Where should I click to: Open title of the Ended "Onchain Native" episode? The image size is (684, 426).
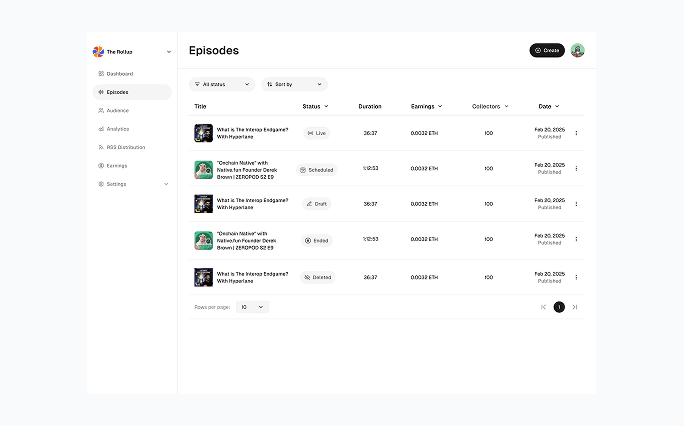(x=247, y=241)
